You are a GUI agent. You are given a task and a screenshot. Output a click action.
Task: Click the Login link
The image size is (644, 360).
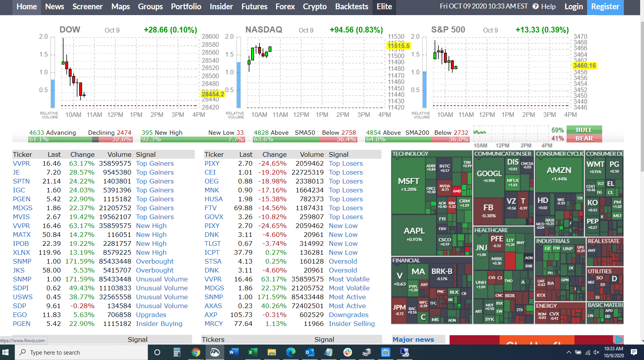pos(574,7)
